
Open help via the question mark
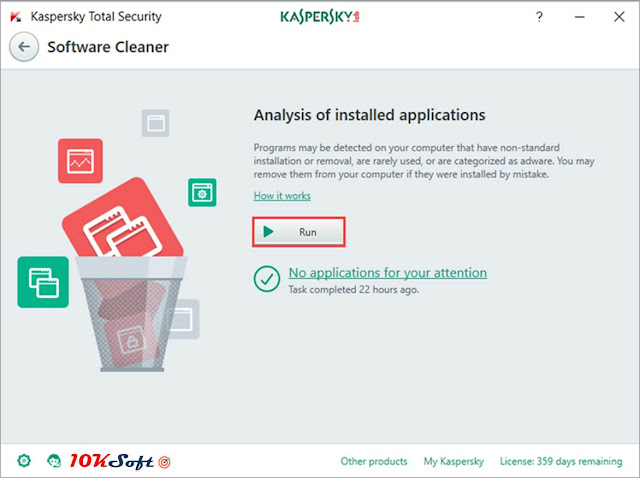tap(539, 17)
